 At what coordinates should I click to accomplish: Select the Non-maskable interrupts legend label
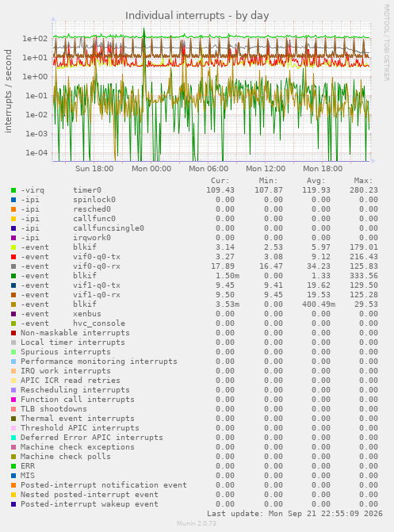point(75,333)
